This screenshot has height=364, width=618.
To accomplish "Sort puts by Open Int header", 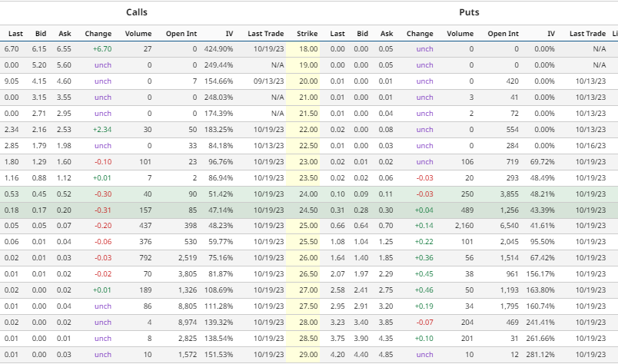I will pyautogui.click(x=503, y=34).
